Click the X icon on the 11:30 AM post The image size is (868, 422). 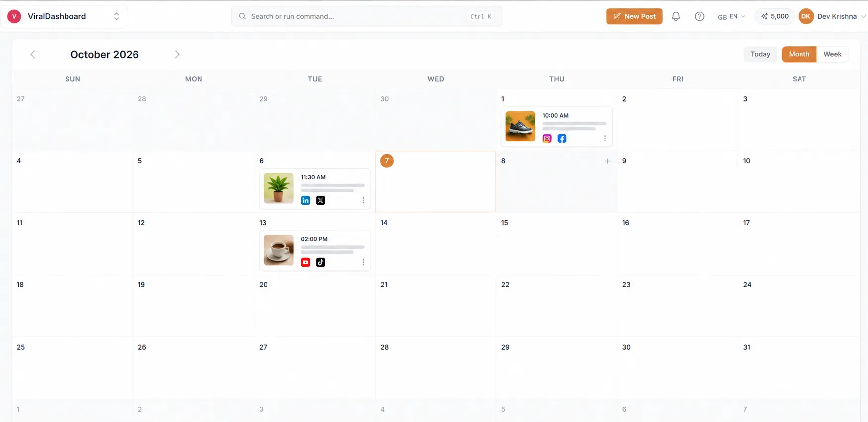click(x=320, y=200)
